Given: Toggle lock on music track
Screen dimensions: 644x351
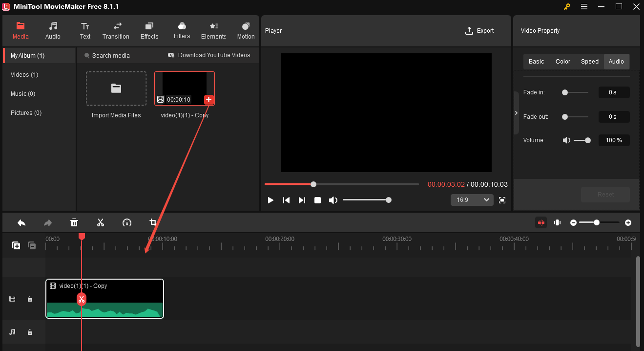Looking at the screenshot, I should 30,332.
